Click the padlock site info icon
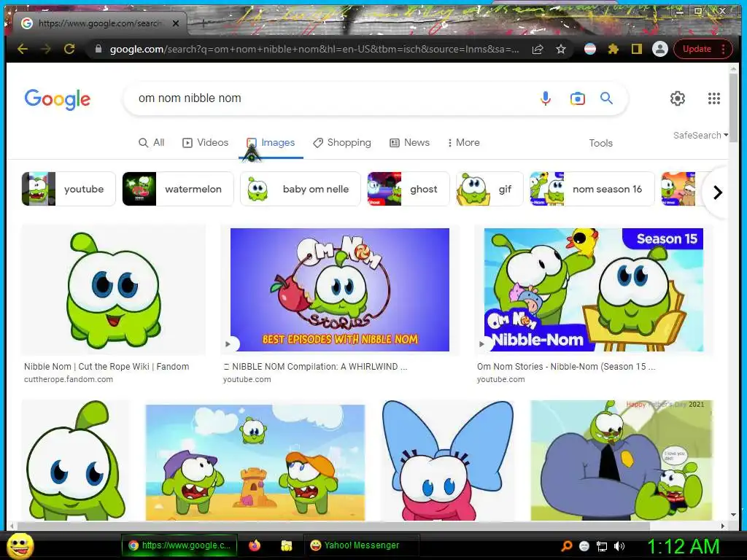This screenshot has width=747, height=560. tap(98, 49)
